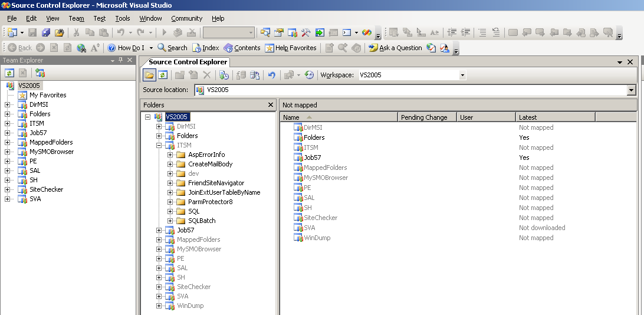Expand DirMSI in Team Explorer
The image size is (644, 315).
click(x=7, y=105)
